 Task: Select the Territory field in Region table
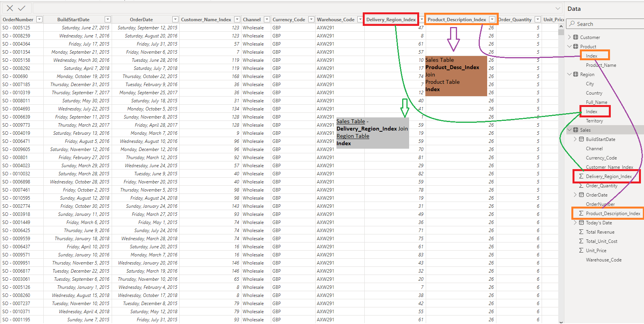[594, 121]
